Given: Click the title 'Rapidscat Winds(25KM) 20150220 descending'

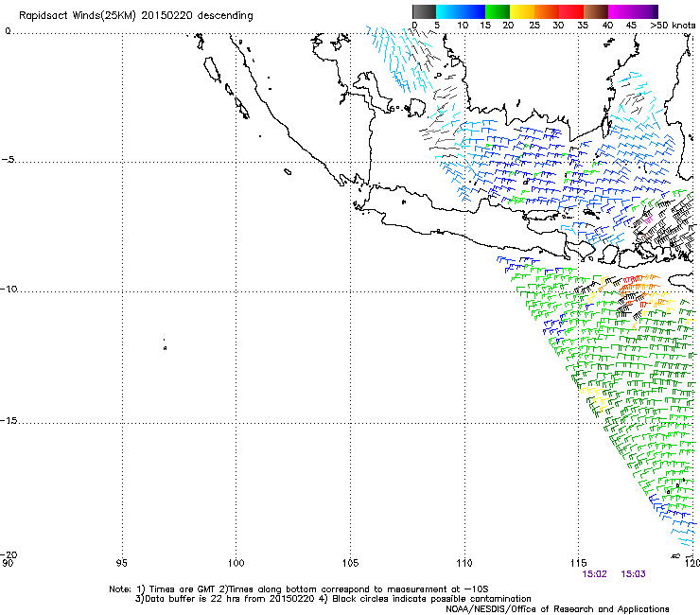Looking at the screenshot, I should [135, 16].
